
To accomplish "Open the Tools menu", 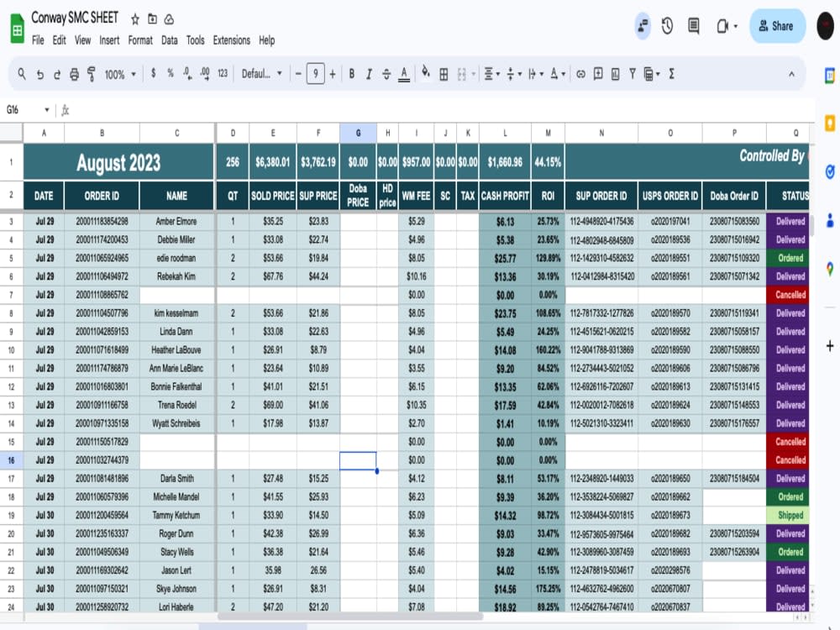I will pyautogui.click(x=195, y=40).
